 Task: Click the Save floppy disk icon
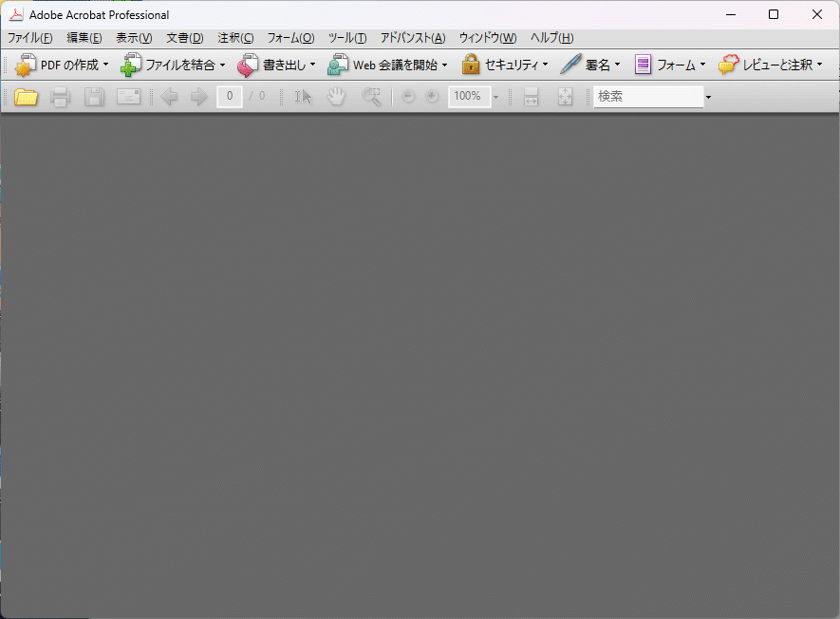94,97
